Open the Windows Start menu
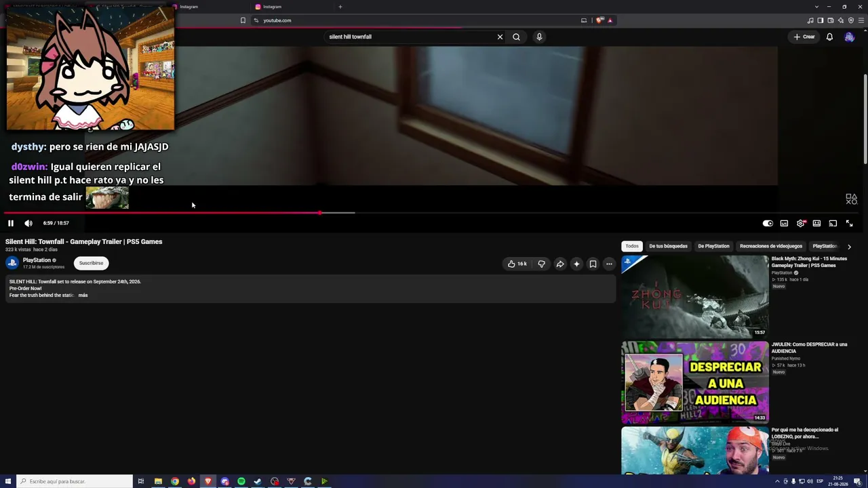868x488 pixels. click(x=8, y=481)
